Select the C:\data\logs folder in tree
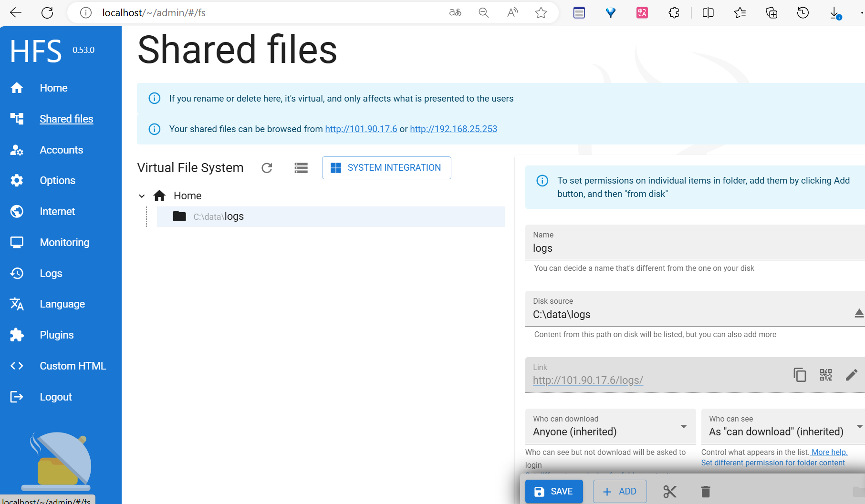This screenshot has height=504, width=865. [219, 216]
